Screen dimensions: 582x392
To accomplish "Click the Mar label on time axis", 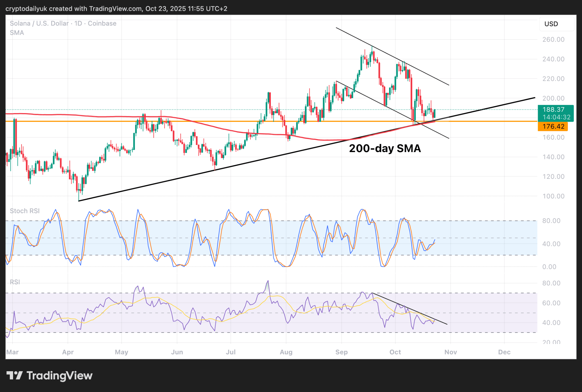I will pyautogui.click(x=13, y=352).
